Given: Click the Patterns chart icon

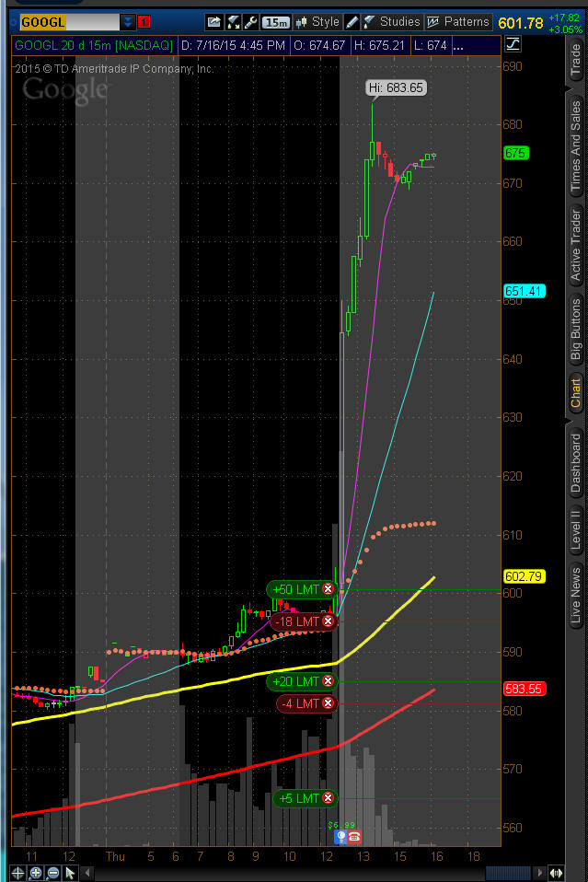Looking at the screenshot, I should coord(432,22).
